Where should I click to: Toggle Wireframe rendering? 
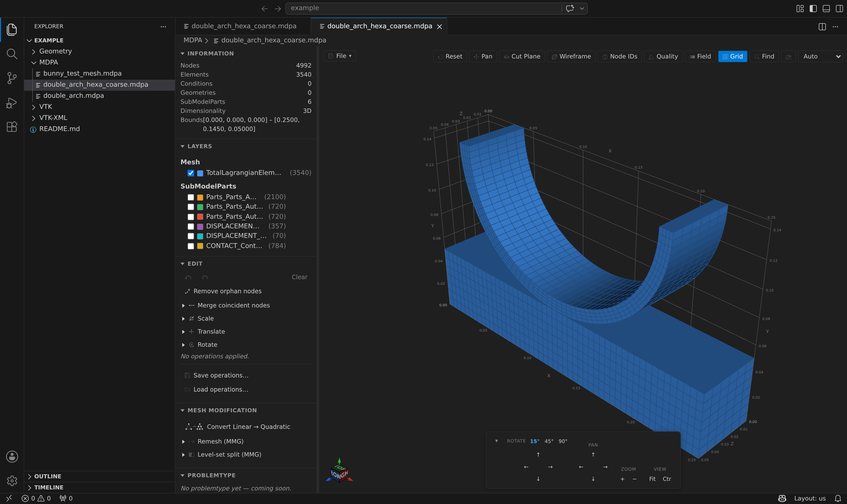pos(571,56)
